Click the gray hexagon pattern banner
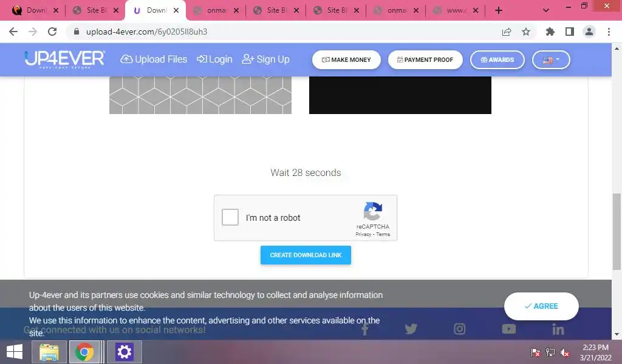622x364 pixels. point(200,95)
